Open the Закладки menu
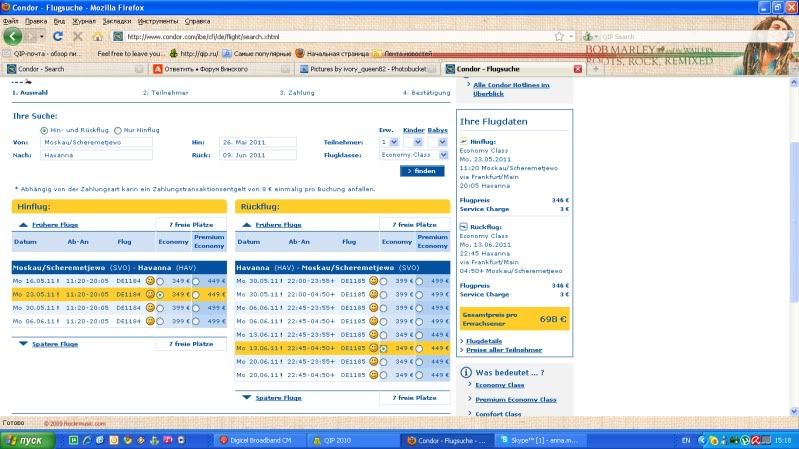The height and width of the screenshot is (449, 799). click(117, 21)
